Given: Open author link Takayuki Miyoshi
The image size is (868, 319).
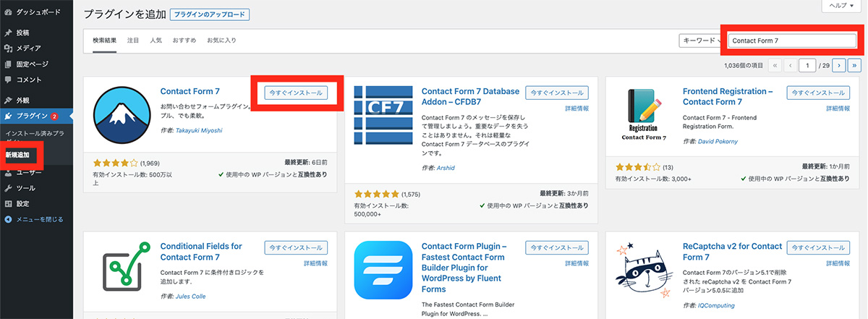Looking at the screenshot, I should (198, 130).
